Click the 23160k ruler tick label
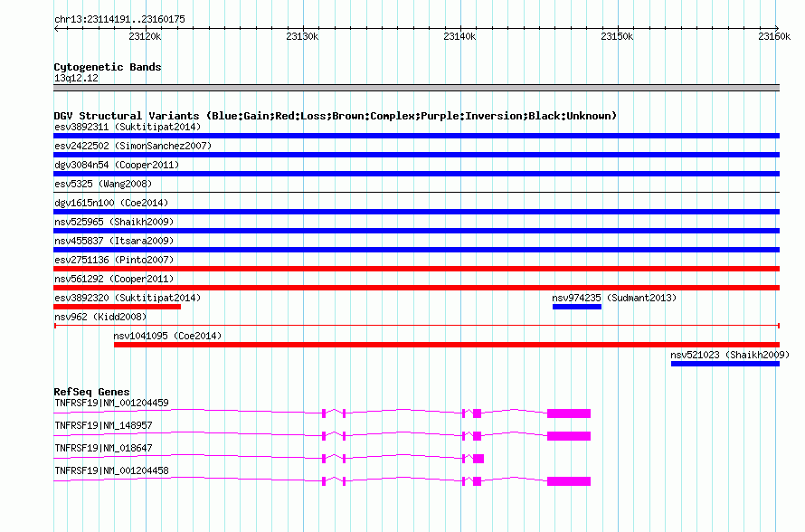This screenshot has width=805, height=532. coord(774,36)
